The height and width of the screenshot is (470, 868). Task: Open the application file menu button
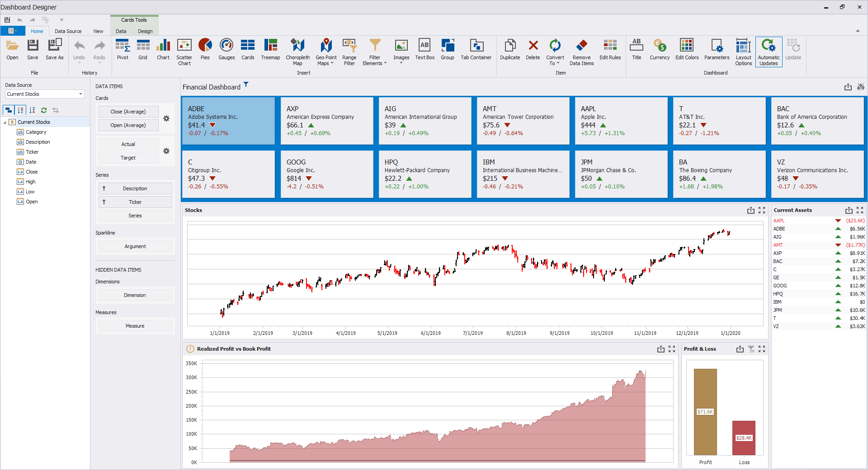[12, 31]
